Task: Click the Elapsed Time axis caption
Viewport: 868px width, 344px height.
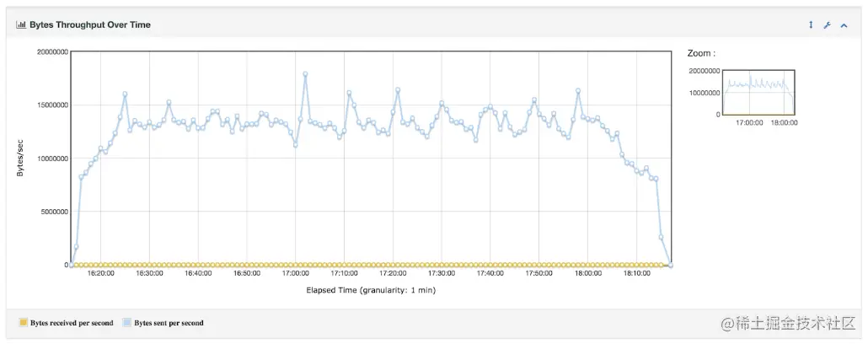Action: pos(371,291)
